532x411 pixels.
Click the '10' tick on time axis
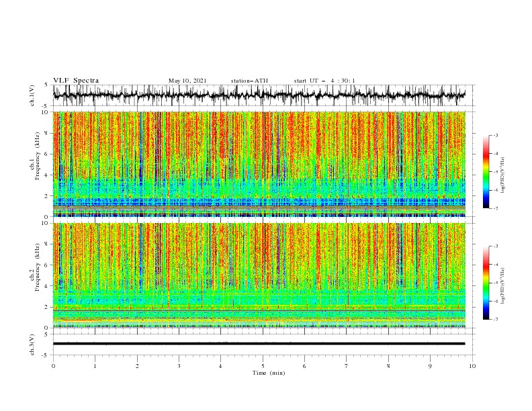(x=472, y=366)
